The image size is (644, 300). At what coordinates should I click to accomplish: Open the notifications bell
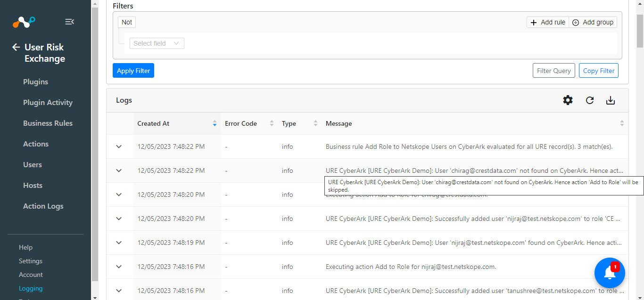pos(610,273)
